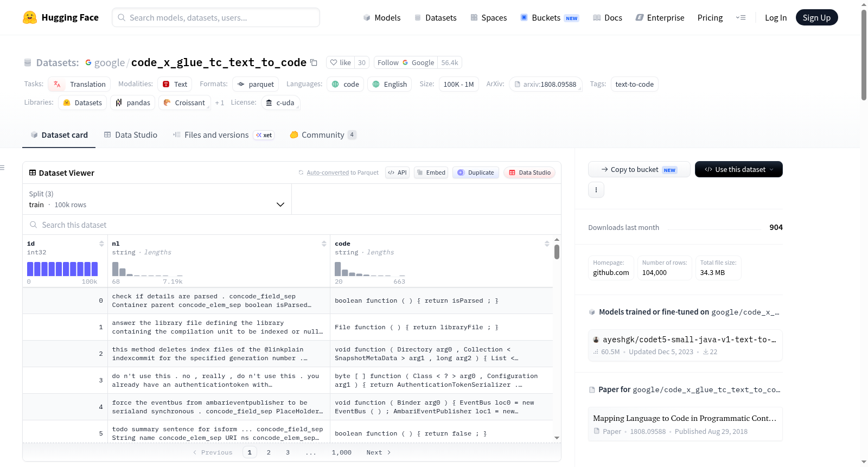Click the c-uda license tag
Screen dimensions: 868x467
coord(280,103)
